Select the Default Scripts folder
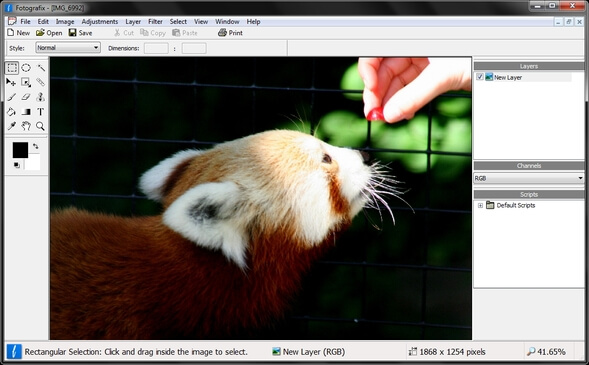 [510, 205]
